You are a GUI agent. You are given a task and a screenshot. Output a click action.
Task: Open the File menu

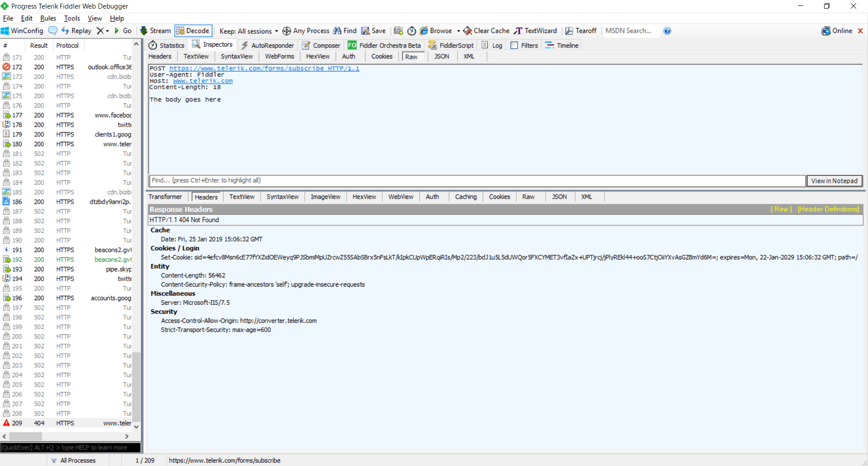8,19
